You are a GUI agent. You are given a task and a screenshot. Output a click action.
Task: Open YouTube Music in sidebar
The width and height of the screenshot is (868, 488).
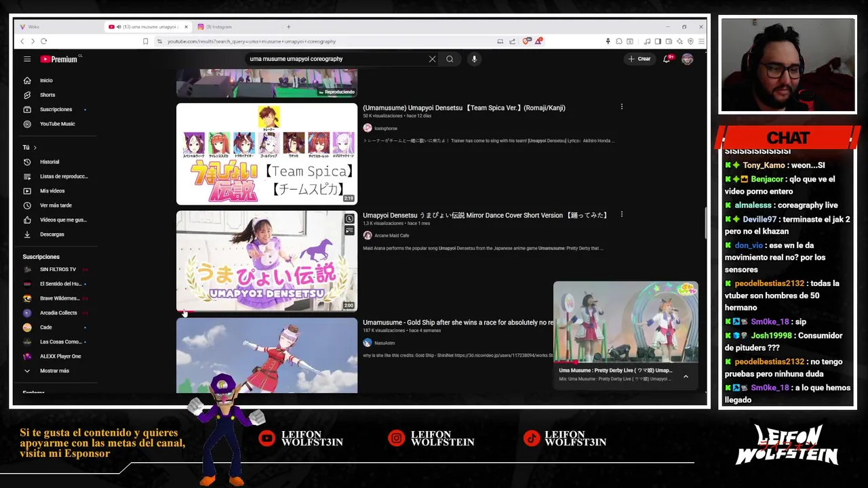tap(57, 124)
